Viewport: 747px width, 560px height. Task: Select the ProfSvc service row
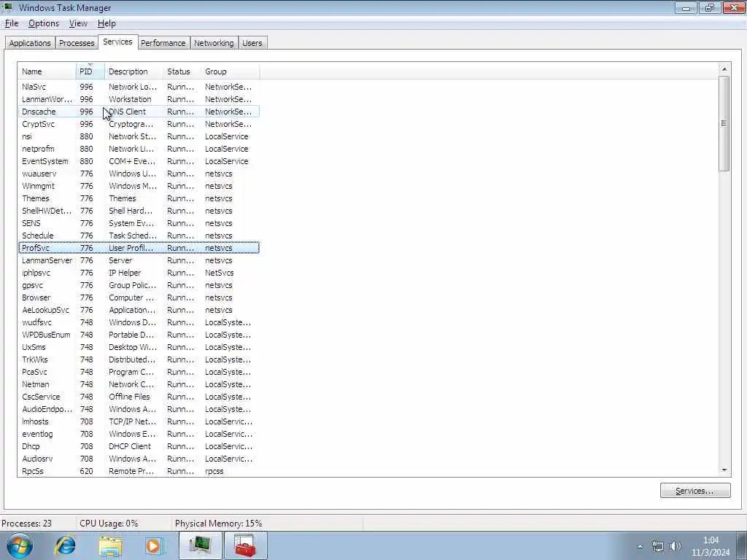pyautogui.click(x=139, y=248)
